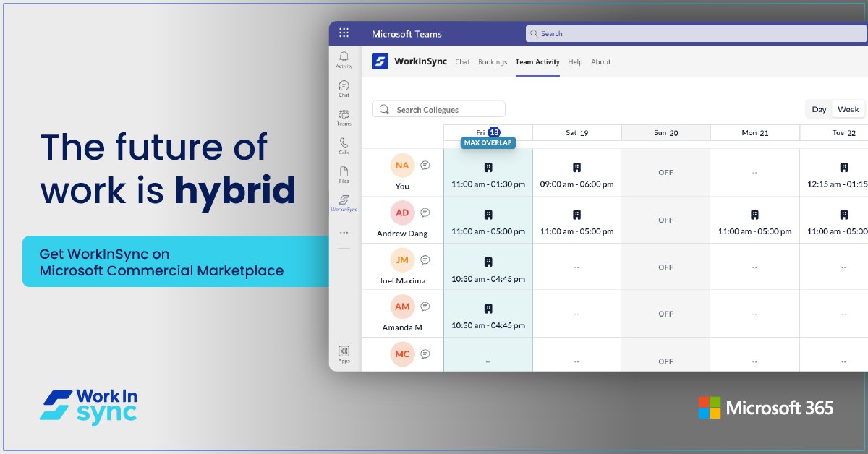
Task: Select the Fri 18 column header
Action: (x=488, y=132)
